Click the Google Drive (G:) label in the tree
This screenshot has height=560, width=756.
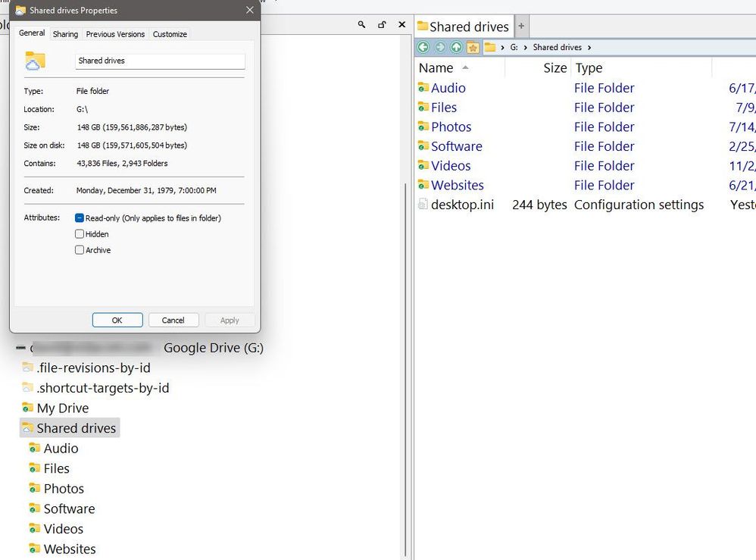point(214,348)
